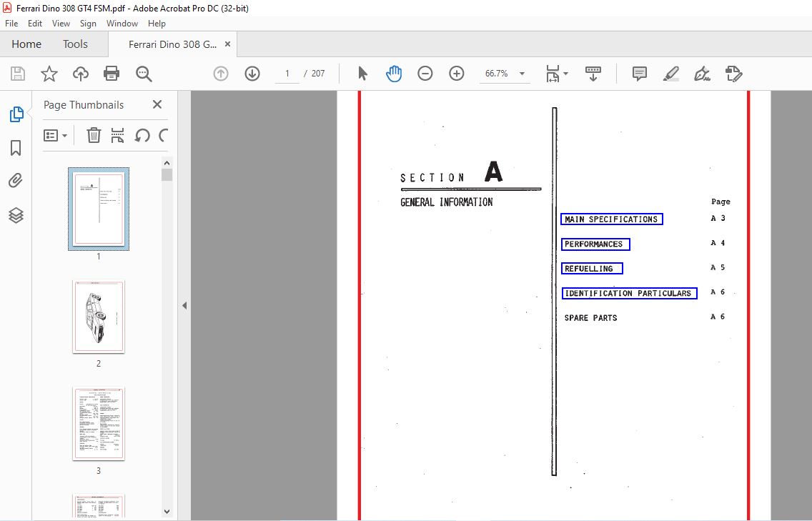The image size is (812, 521).
Task: Open the Sign menu
Action: pos(88,24)
